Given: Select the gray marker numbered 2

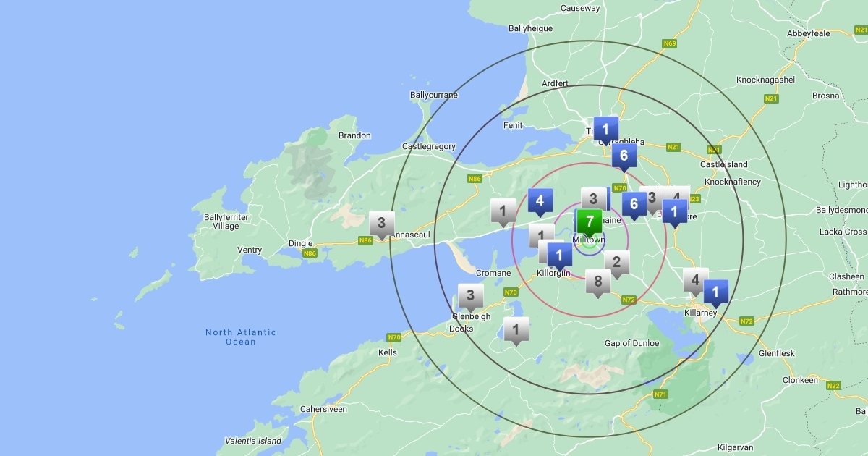Looking at the screenshot, I should point(616,263).
